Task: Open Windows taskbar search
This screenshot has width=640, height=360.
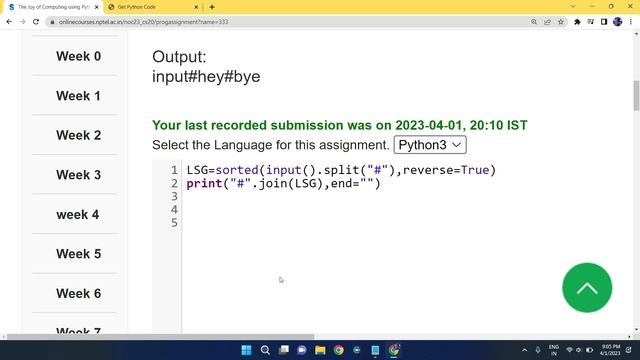Action: [265, 350]
